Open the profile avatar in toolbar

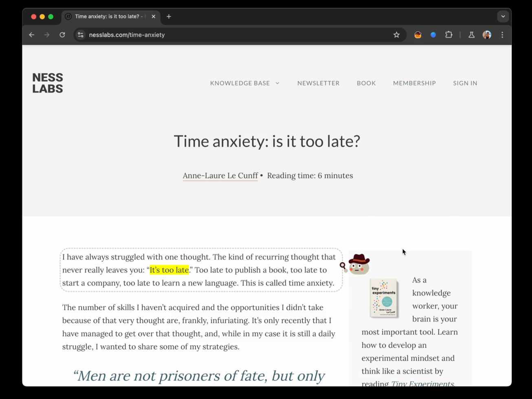(487, 35)
